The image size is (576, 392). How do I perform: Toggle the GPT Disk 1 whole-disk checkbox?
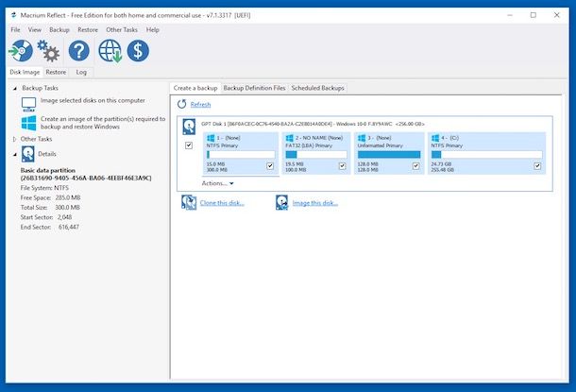189,145
